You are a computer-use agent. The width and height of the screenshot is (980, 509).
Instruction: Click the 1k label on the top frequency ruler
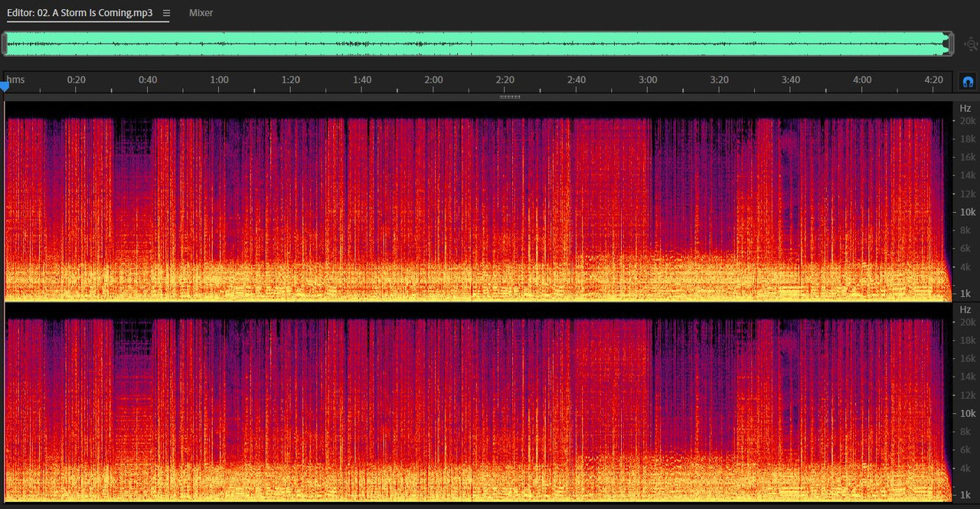pyautogui.click(x=965, y=294)
